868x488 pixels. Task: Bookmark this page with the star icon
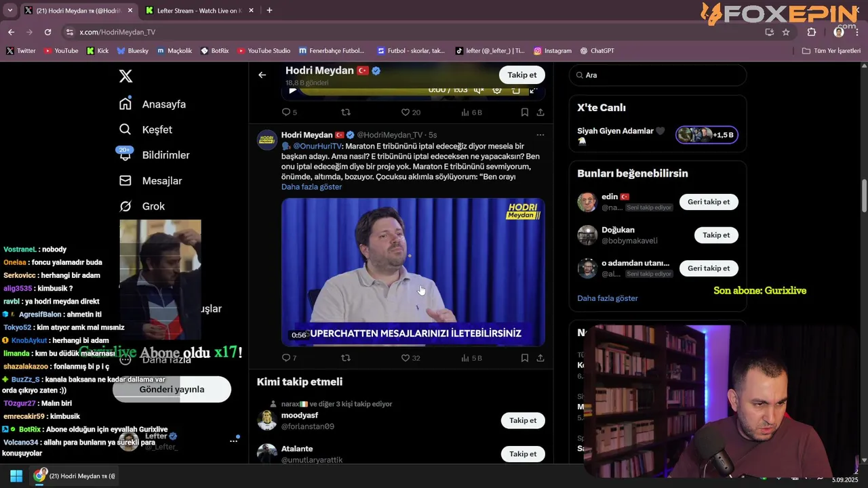click(786, 32)
